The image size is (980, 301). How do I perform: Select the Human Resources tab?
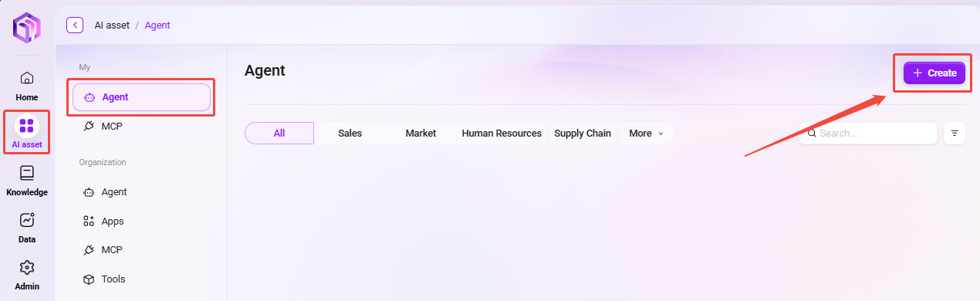[x=502, y=133]
